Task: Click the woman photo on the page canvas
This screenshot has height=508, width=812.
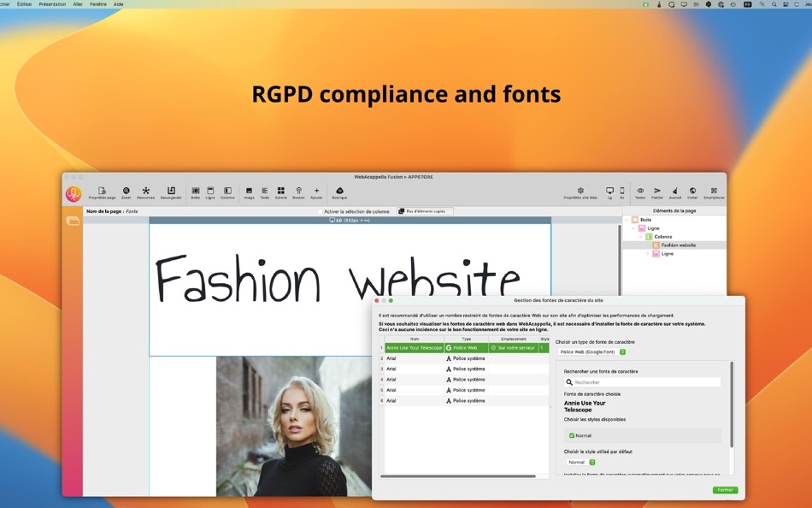Action: click(294, 426)
